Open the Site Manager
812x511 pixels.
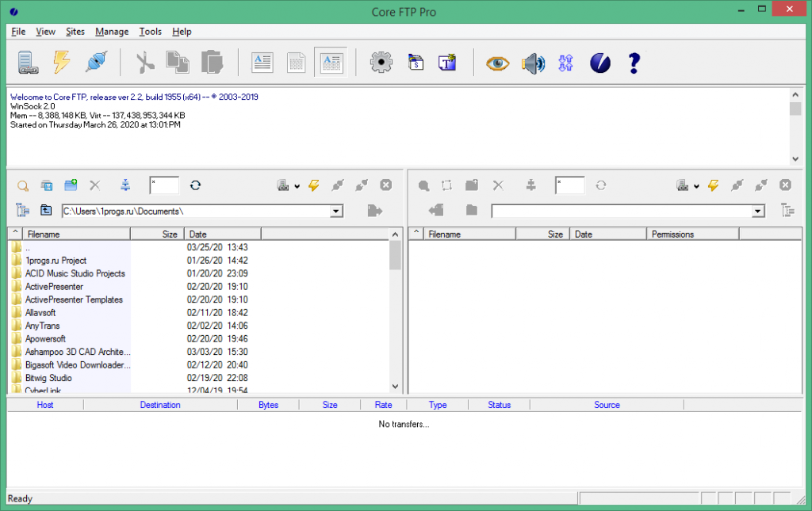point(27,62)
